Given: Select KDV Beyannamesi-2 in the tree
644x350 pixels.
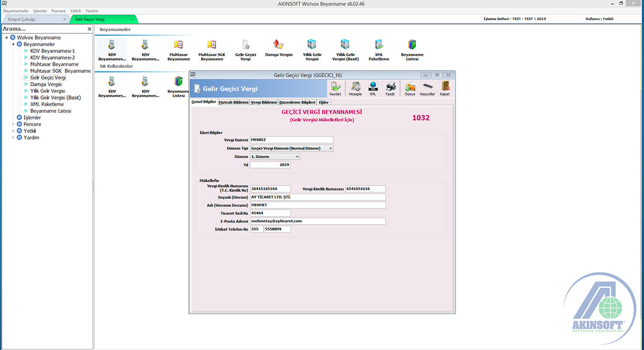Looking at the screenshot, I should pyautogui.click(x=52, y=57).
